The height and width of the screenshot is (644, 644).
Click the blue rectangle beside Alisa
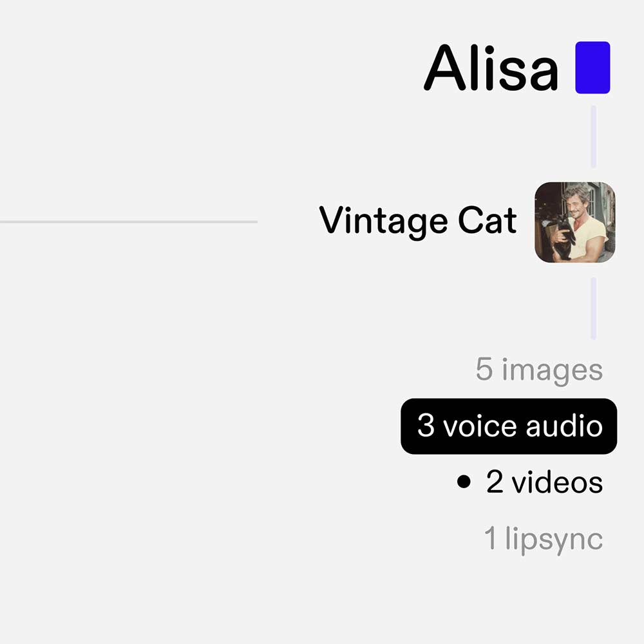[x=592, y=68]
